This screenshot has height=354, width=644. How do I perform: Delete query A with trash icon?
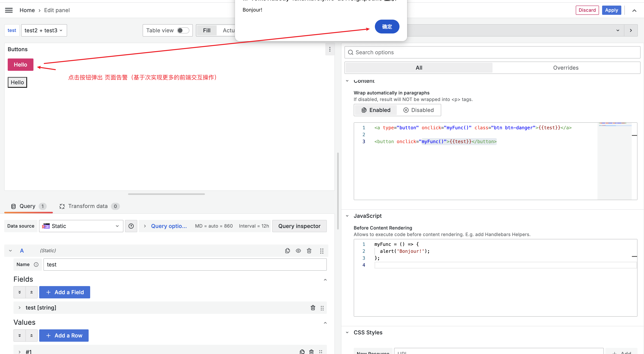pyautogui.click(x=309, y=251)
